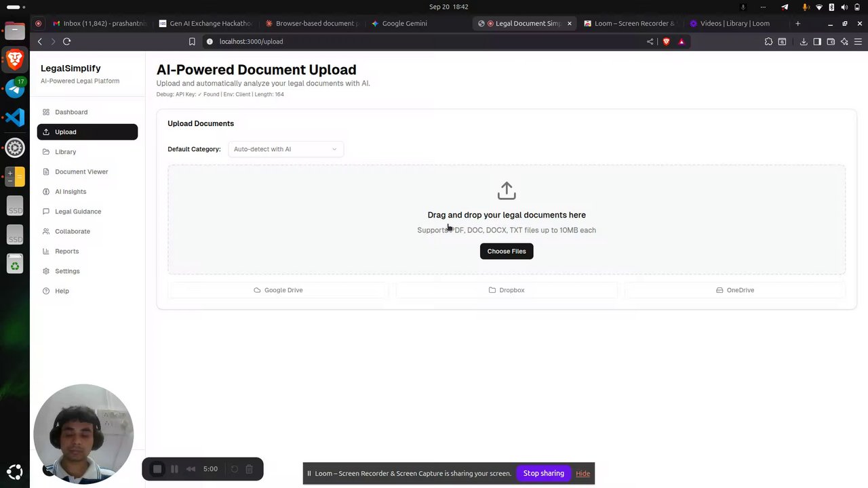Open Collaborate in the sidebar

(87, 231)
